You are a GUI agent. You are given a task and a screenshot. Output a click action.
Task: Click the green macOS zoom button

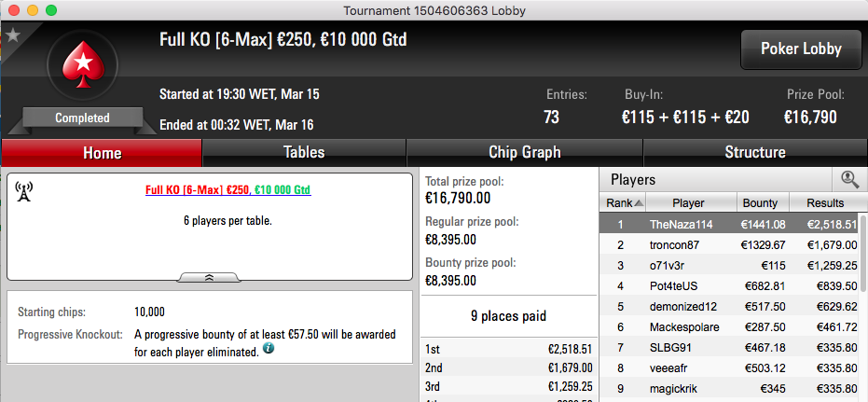[51, 10]
